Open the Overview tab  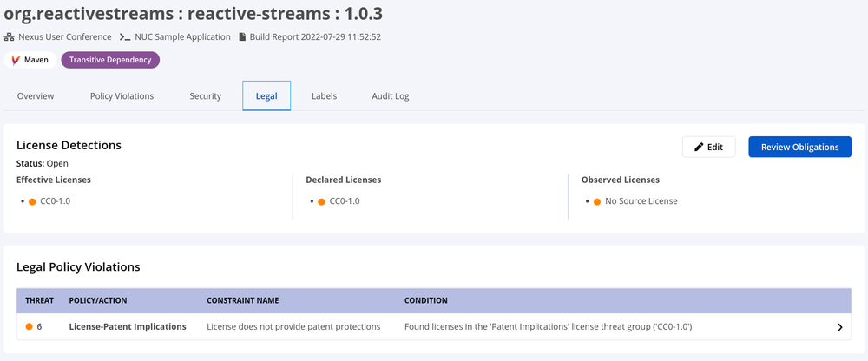pyautogui.click(x=36, y=96)
